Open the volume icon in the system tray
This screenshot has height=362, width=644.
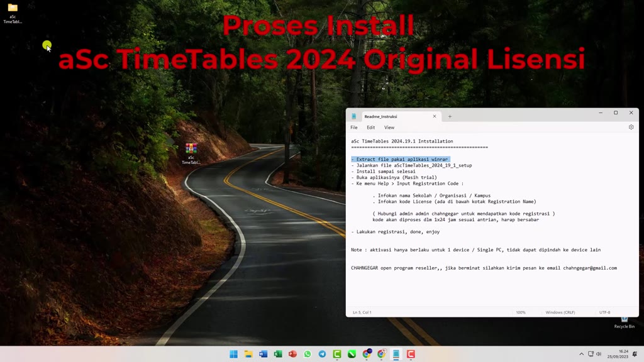[x=599, y=354]
